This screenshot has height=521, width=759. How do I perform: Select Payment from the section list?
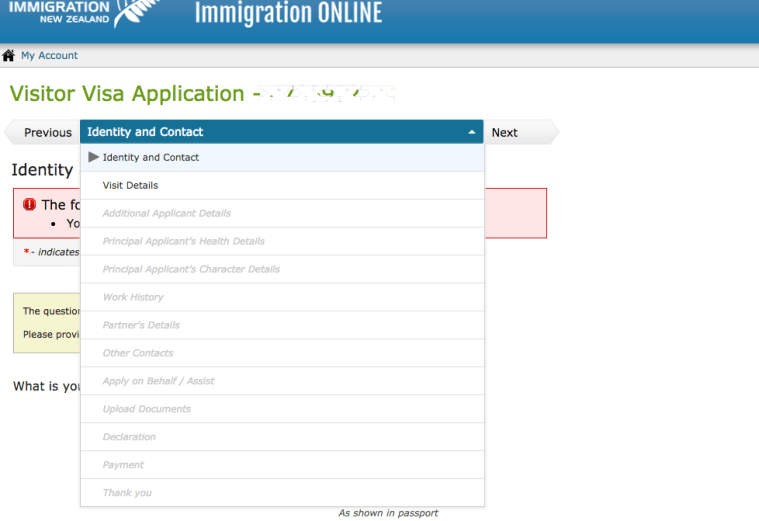123,465
